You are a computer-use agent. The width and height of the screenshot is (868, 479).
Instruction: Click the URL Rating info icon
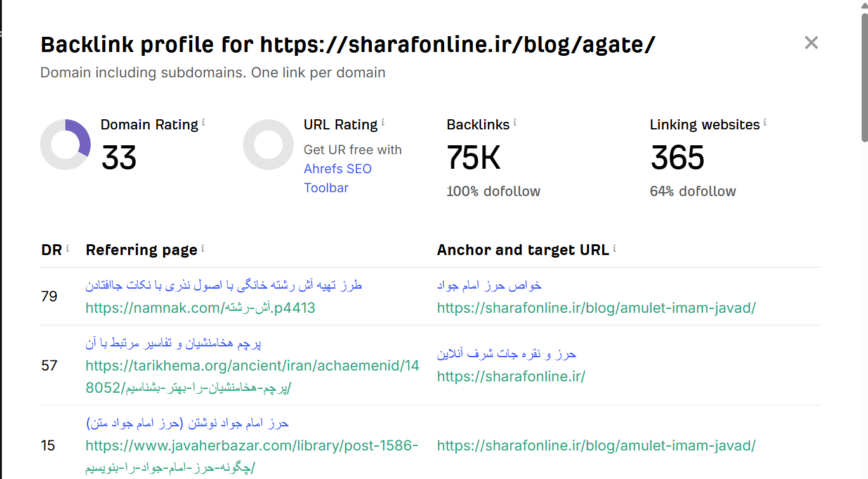383,122
